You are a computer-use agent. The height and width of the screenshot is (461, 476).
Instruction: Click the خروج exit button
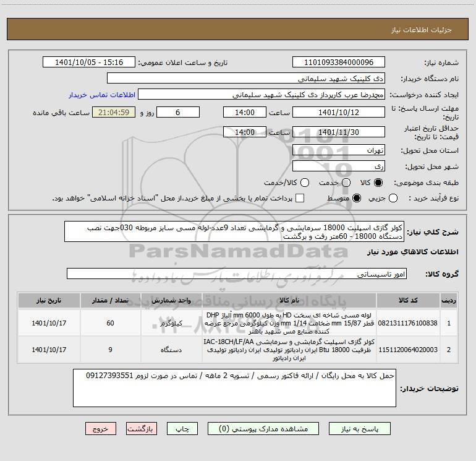tap(101, 428)
